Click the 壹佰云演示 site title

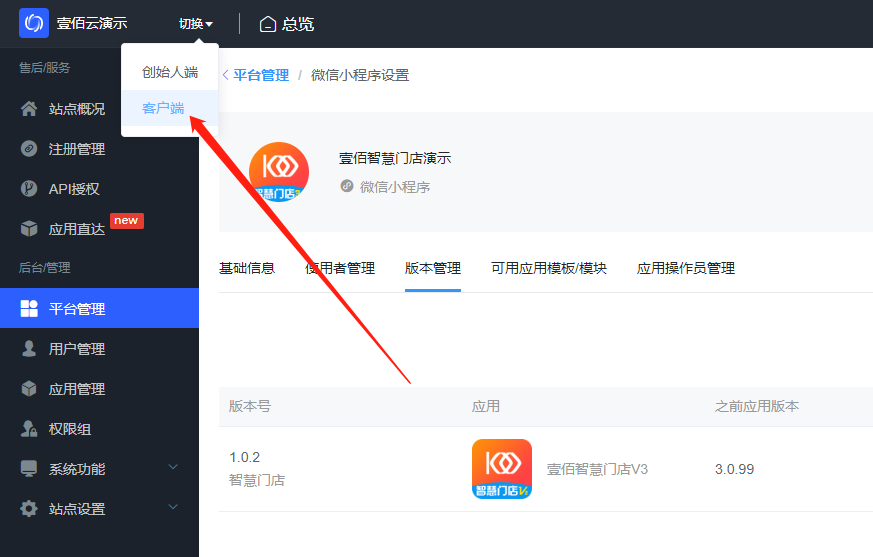point(92,23)
